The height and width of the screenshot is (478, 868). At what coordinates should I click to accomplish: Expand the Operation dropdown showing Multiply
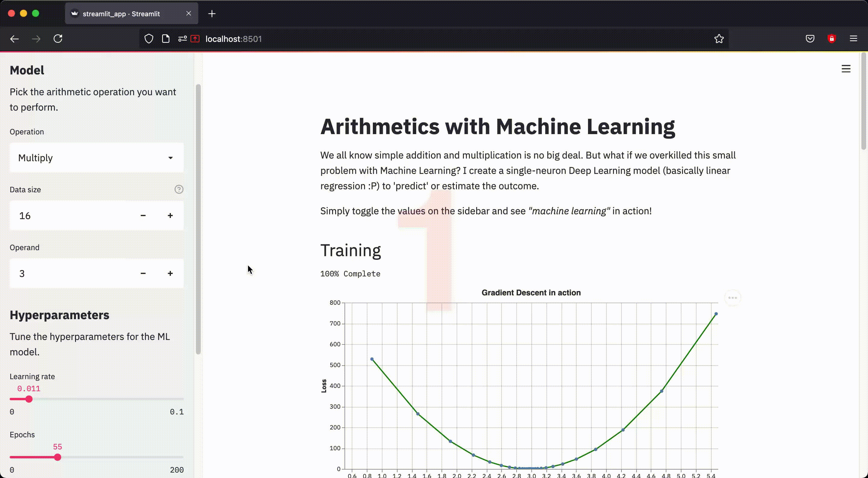(x=97, y=158)
